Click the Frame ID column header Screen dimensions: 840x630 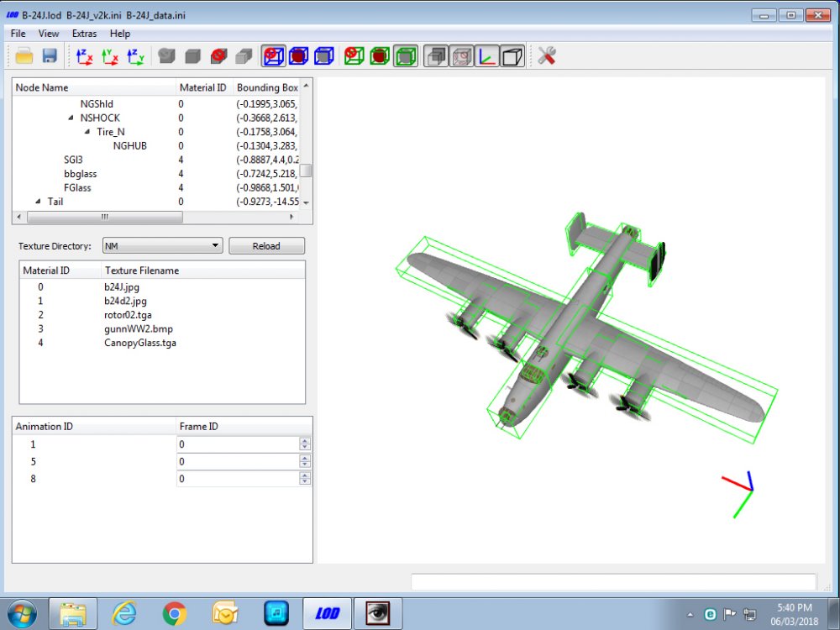pyautogui.click(x=244, y=427)
